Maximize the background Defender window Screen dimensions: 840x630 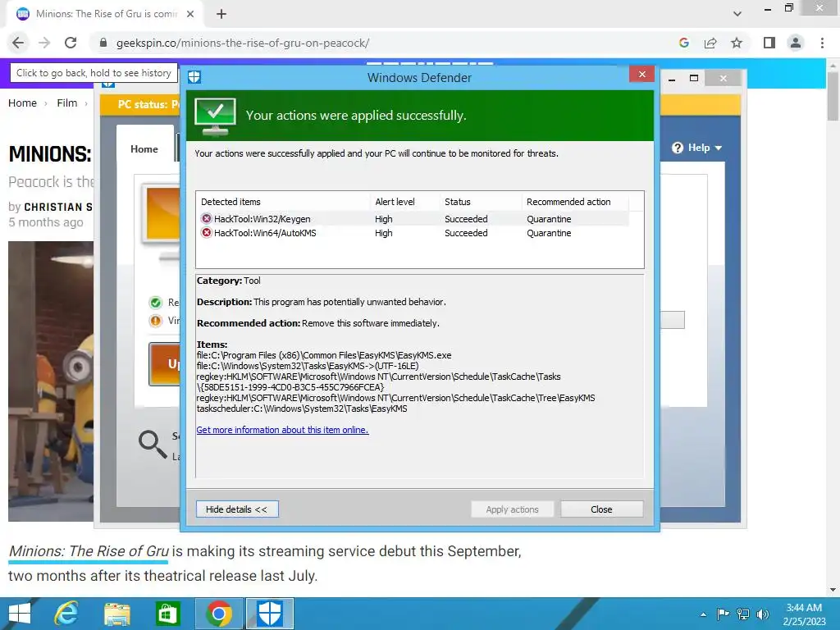tap(694, 78)
